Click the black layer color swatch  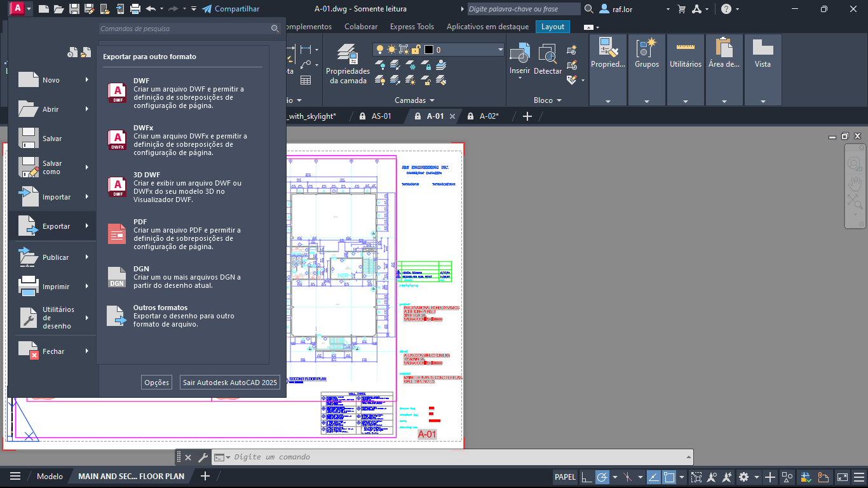[429, 50]
